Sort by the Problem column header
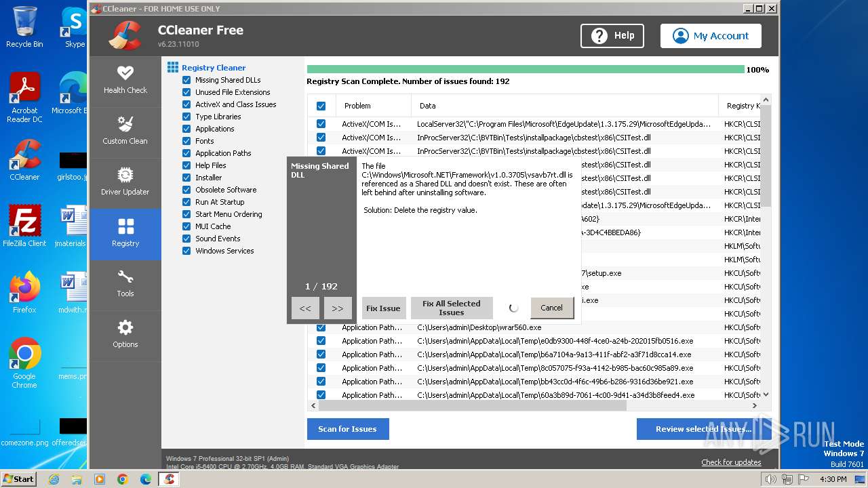This screenshot has height=488, width=868. [x=373, y=106]
